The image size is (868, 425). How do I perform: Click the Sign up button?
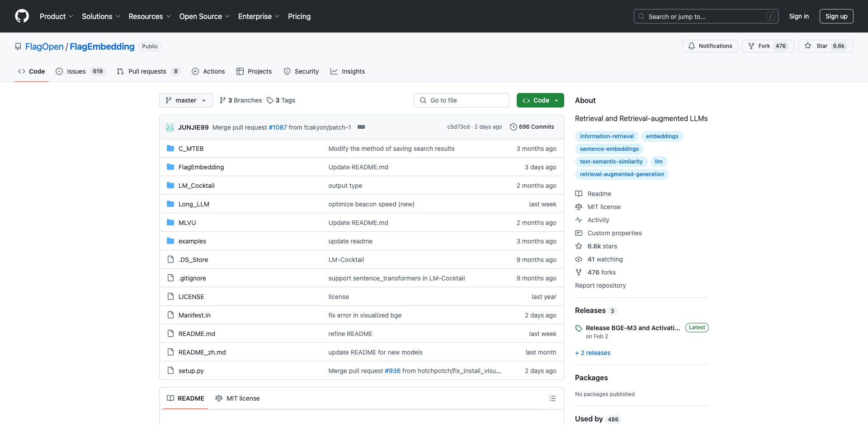point(836,16)
